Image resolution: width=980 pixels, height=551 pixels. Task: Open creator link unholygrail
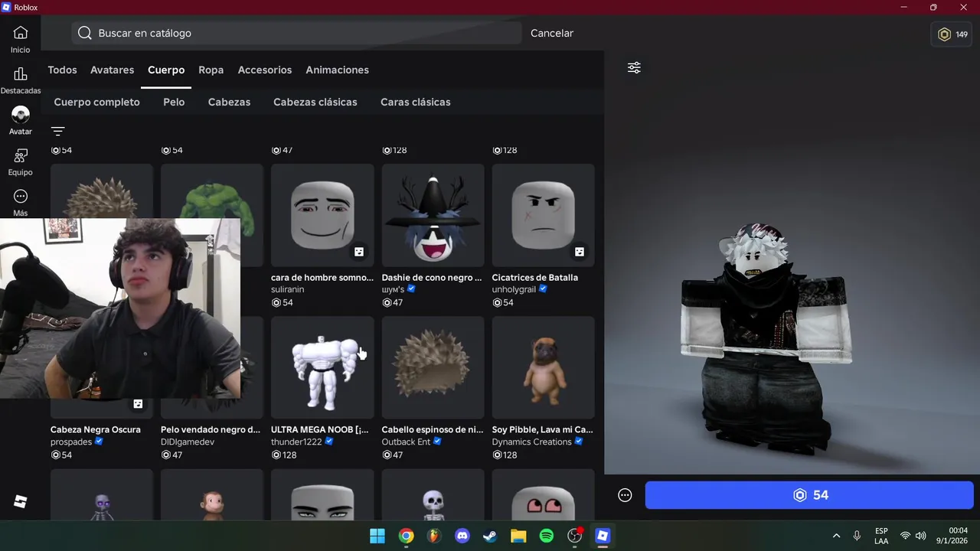[514, 289]
